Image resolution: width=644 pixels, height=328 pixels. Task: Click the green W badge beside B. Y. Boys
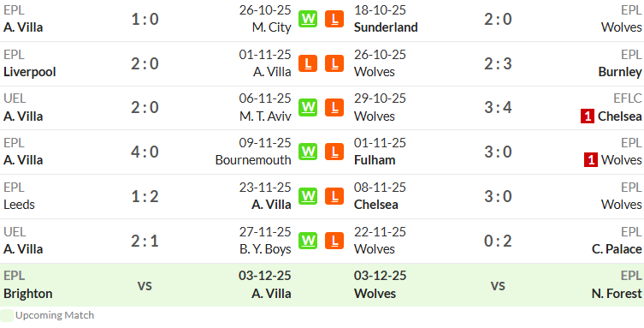[308, 241]
